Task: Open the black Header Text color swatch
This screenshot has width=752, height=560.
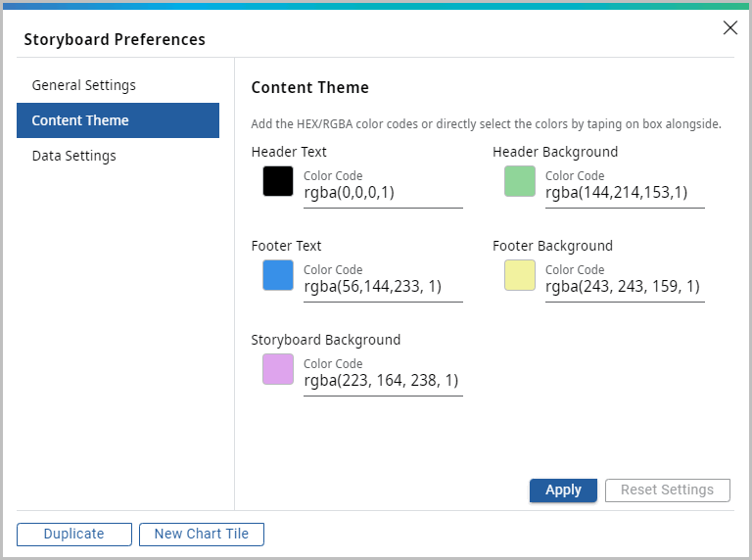Action: (278, 181)
